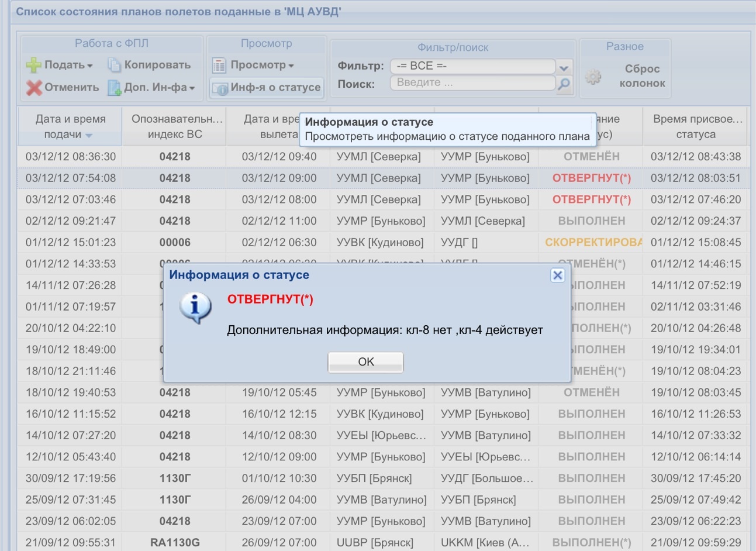Click into the Поиск search field
The width and height of the screenshot is (756, 551).
472,83
